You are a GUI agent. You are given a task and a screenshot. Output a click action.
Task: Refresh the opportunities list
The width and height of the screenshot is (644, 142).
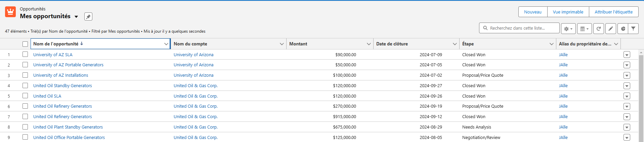598,29
